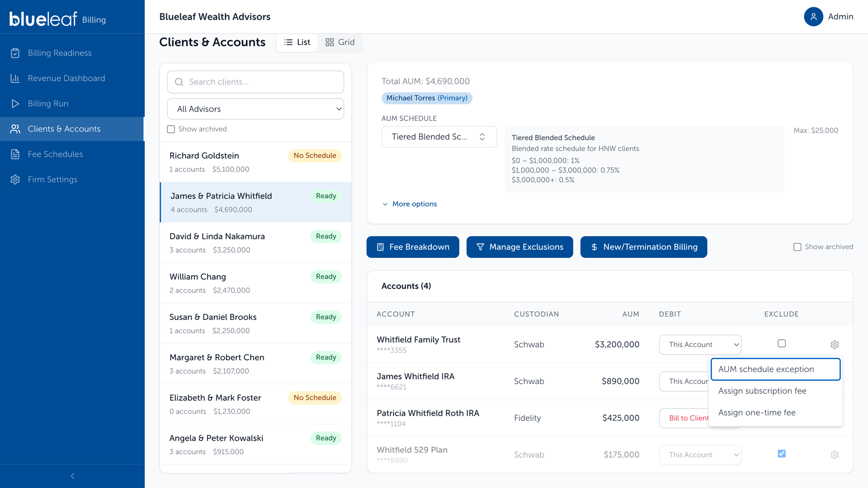Go to Revenue Dashboard
This screenshot has height=488, width=868.
tap(72, 78)
